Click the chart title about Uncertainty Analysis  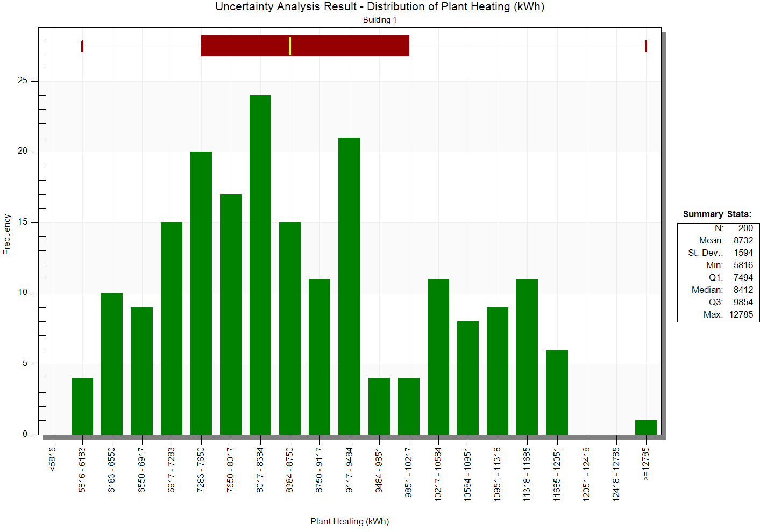pos(380,7)
